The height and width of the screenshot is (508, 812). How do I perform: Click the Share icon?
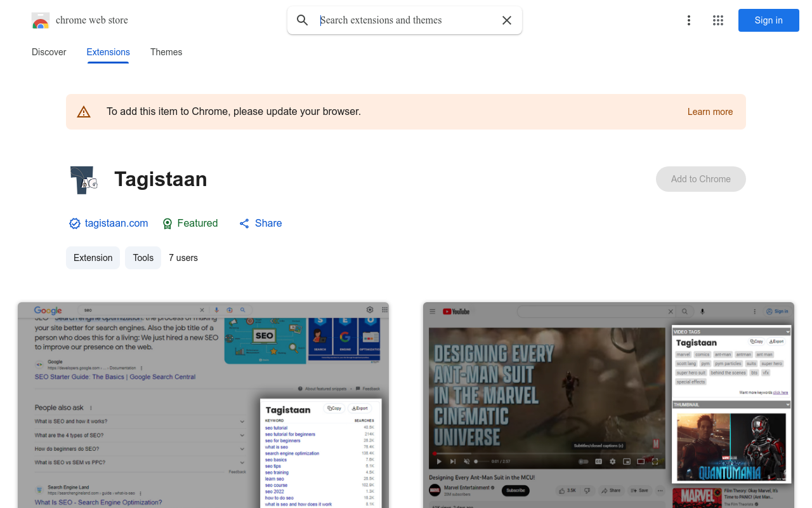click(x=244, y=224)
